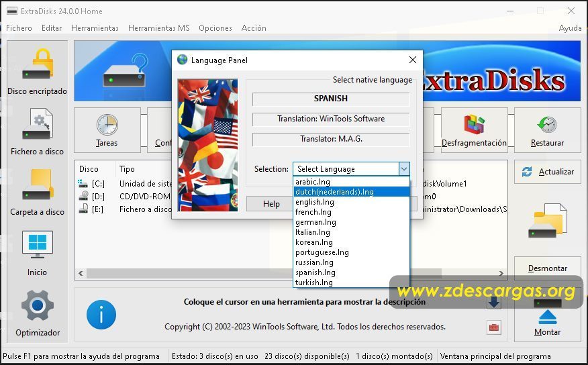This screenshot has width=588, height=365.
Task: Open the Optimizador gear tool
Action: click(37, 313)
